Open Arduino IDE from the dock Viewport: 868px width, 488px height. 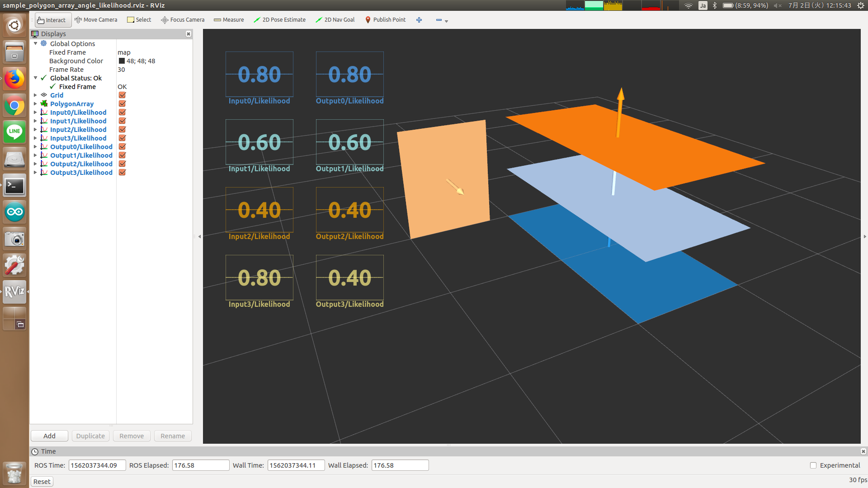14,212
